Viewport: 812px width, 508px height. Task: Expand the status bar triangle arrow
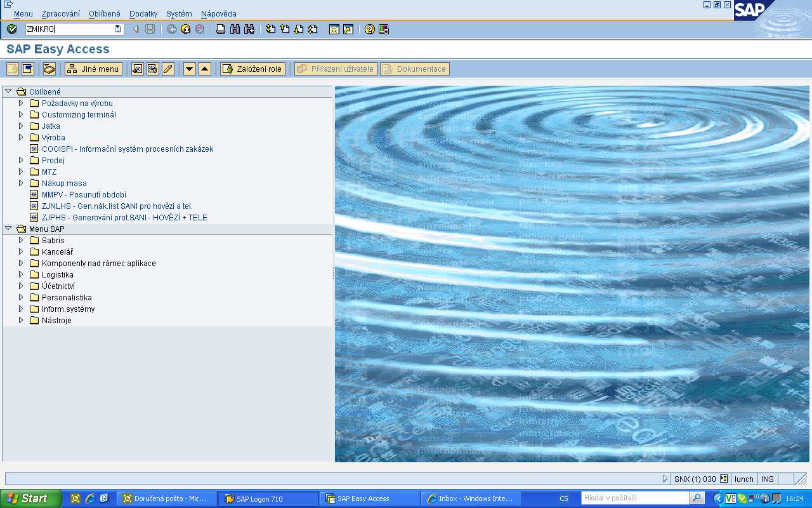pyautogui.click(x=665, y=479)
